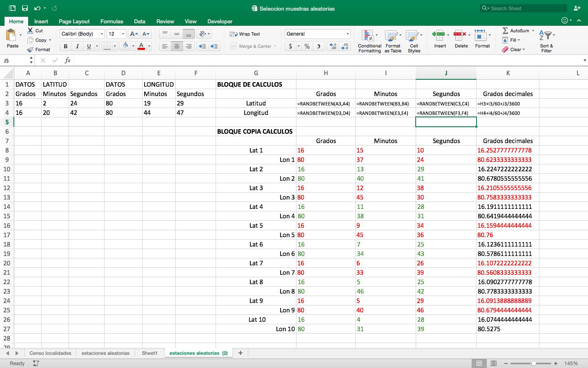Apply currency number format
The height and width of the screenshot is (368, 588).
tap(290, 46)
